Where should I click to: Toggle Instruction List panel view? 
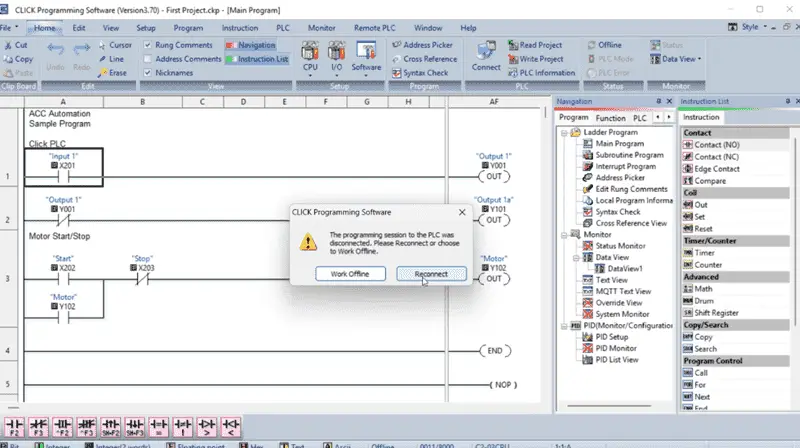pyautogui.click(x=257, y=59)
